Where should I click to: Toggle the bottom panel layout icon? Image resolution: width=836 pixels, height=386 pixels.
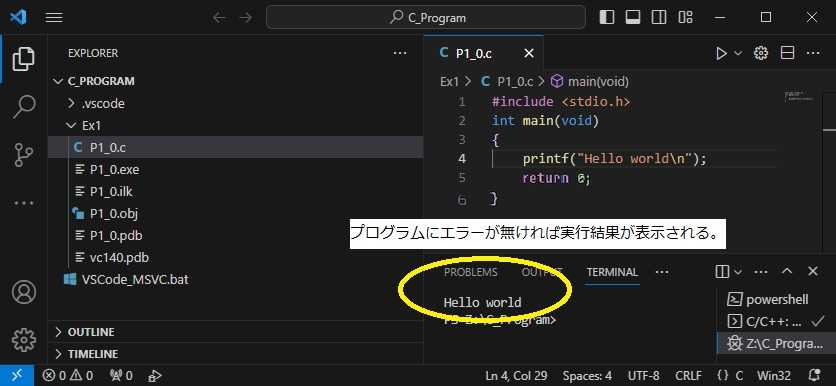click(633, 18)
